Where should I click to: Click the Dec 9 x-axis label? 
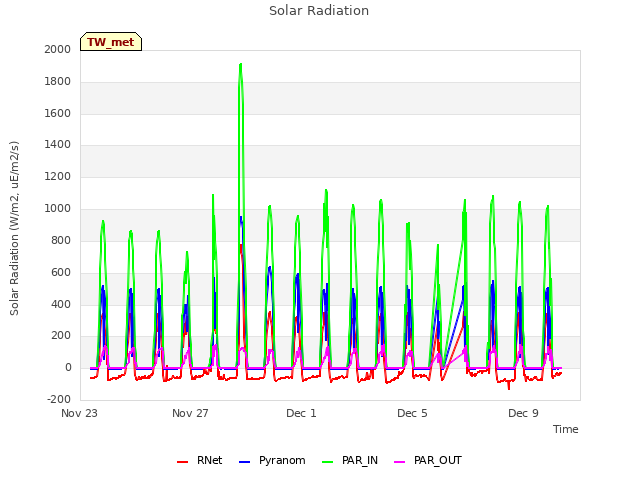tap(523, 413)
